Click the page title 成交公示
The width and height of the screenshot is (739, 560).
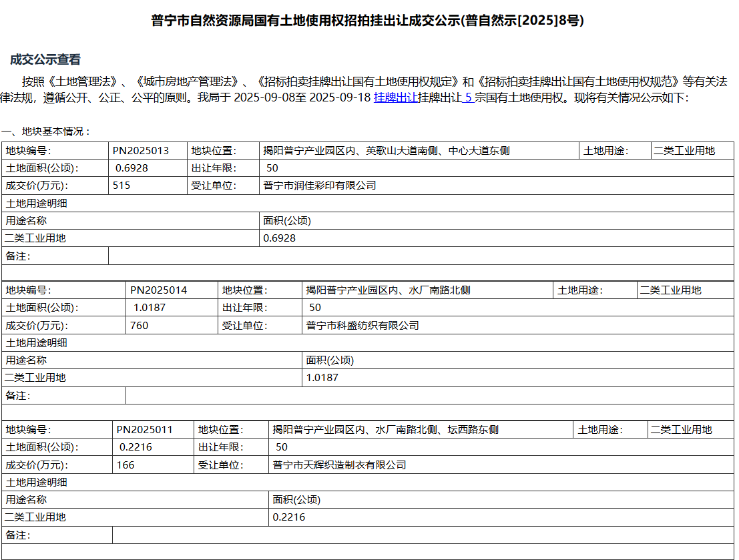click(x=367, y=21)
